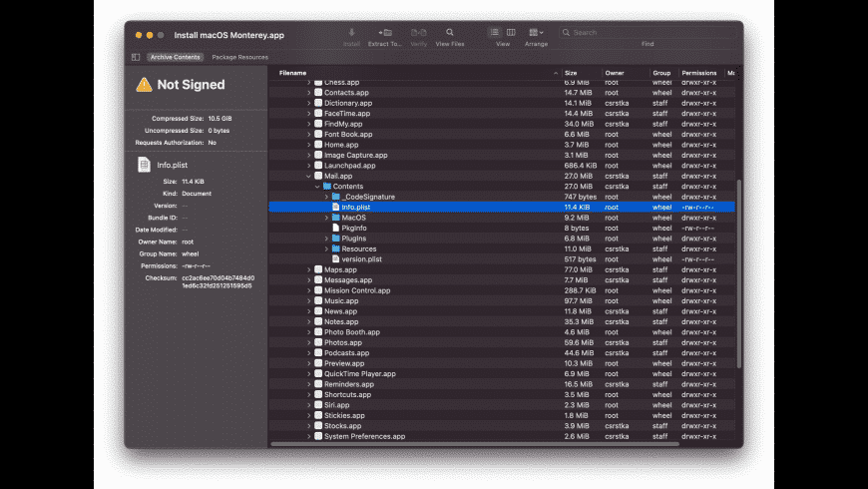Click the _CodeSignature folder icon

click(x=336, y=197)
